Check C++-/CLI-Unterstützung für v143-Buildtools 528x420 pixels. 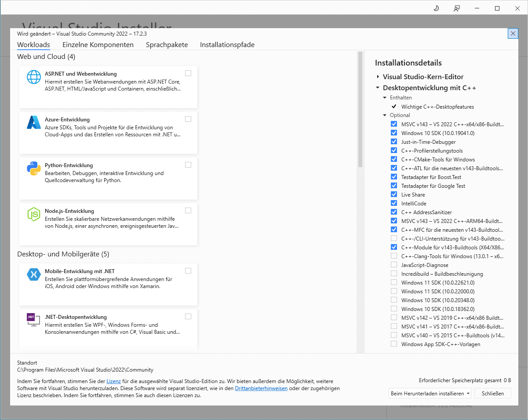(x=394, y=238)
